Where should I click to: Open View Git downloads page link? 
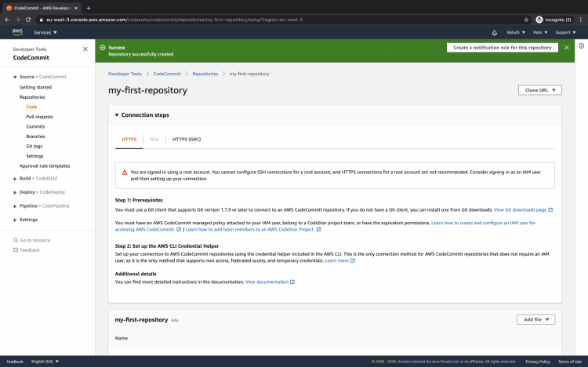(523, 209)
